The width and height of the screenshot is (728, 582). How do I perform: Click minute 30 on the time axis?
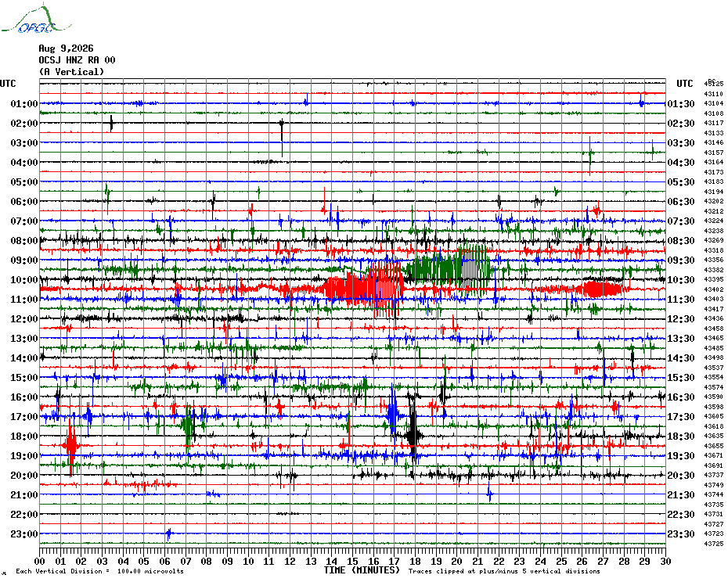[x=665, y=562]
